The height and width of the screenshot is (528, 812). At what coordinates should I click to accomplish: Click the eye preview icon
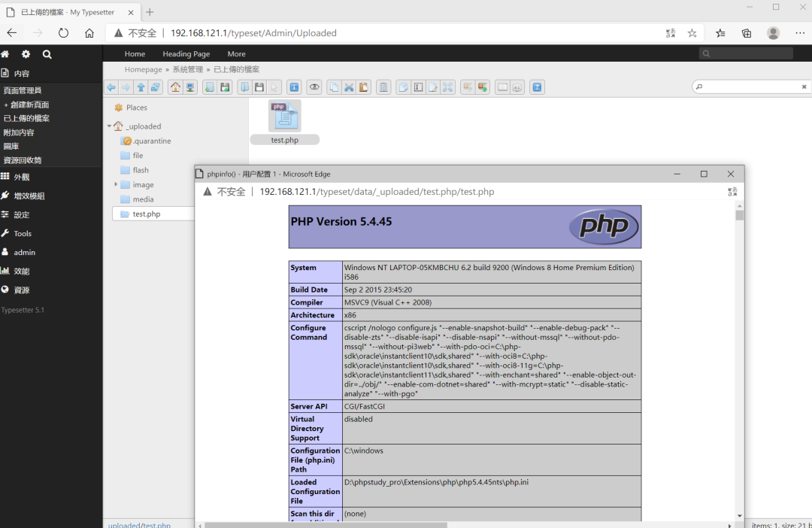tap(314, 87)
